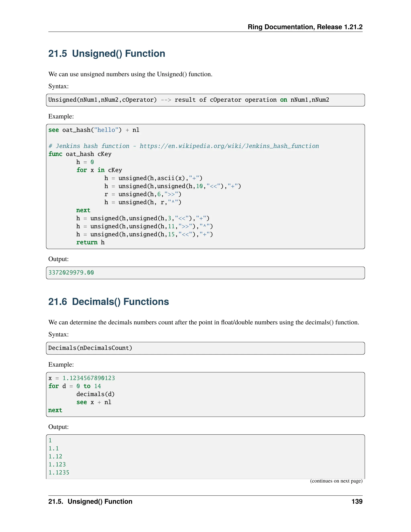Click the Decimals(nDecimalsCount) syntax box

(x=90, y=348)
